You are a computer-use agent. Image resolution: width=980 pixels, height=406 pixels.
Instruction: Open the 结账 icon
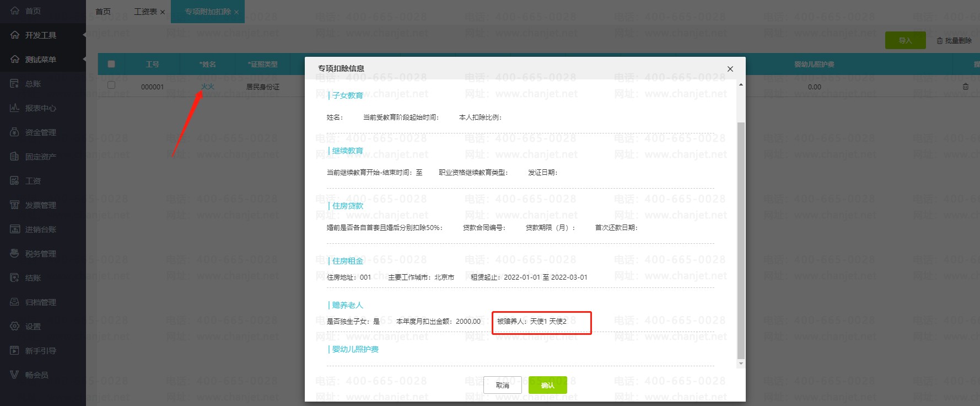pos(15,278)
